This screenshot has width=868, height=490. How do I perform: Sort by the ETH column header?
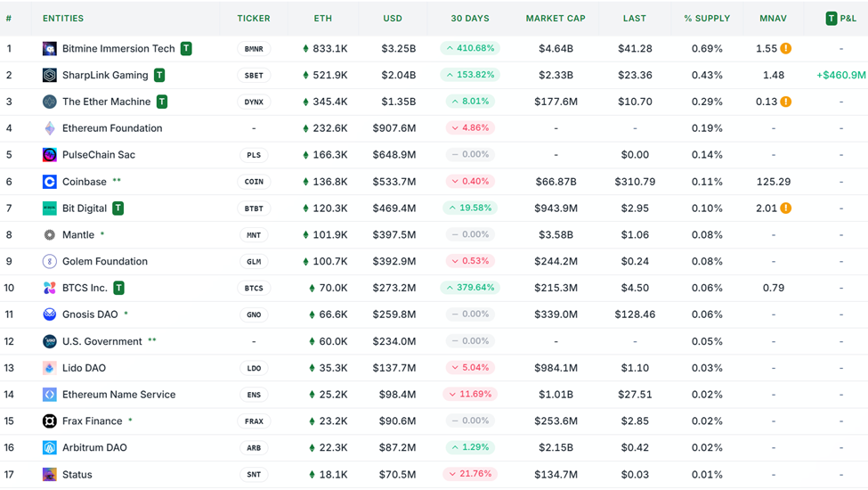coord(323,18)
